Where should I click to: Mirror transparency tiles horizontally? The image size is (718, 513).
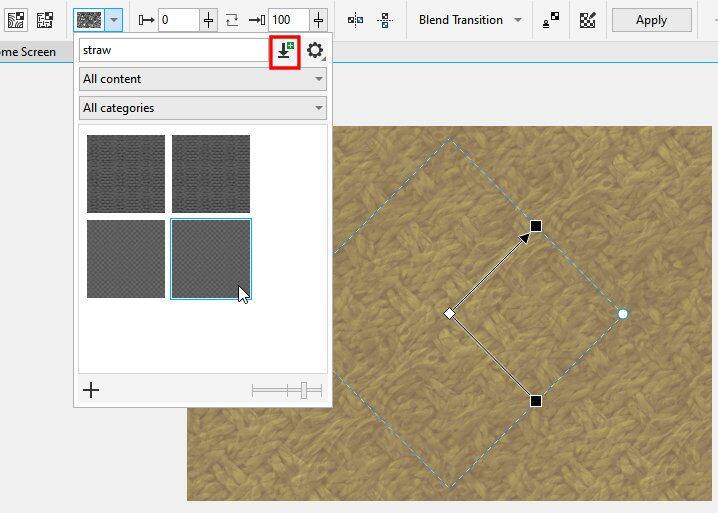pyautogui.click(x=355, y=20)
